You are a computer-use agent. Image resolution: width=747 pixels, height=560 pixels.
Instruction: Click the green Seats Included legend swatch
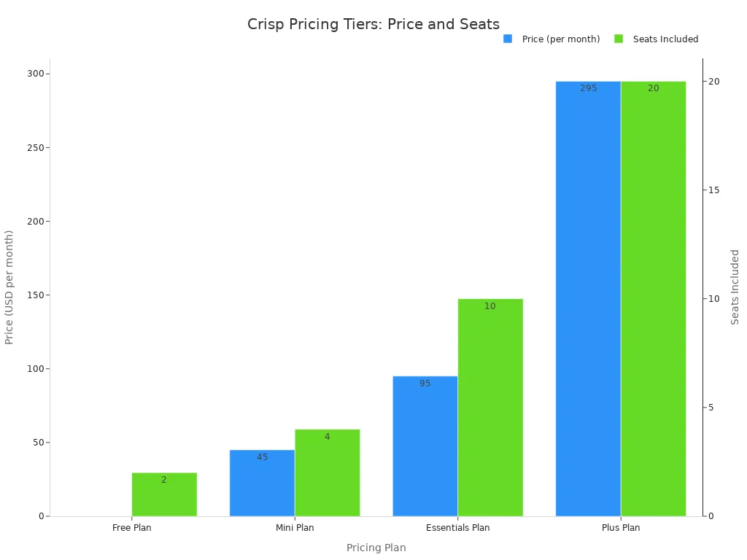pyautogui.click(x=619, y=39)
